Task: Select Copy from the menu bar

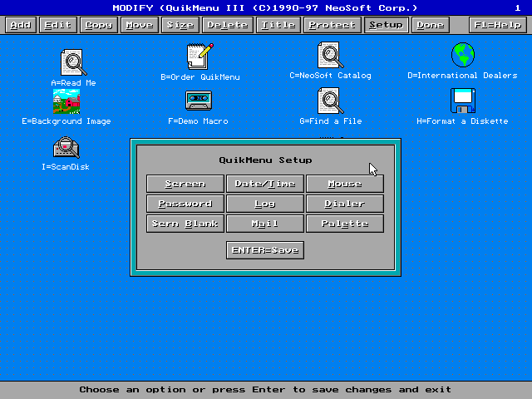Action: click(x=99, y=25)
